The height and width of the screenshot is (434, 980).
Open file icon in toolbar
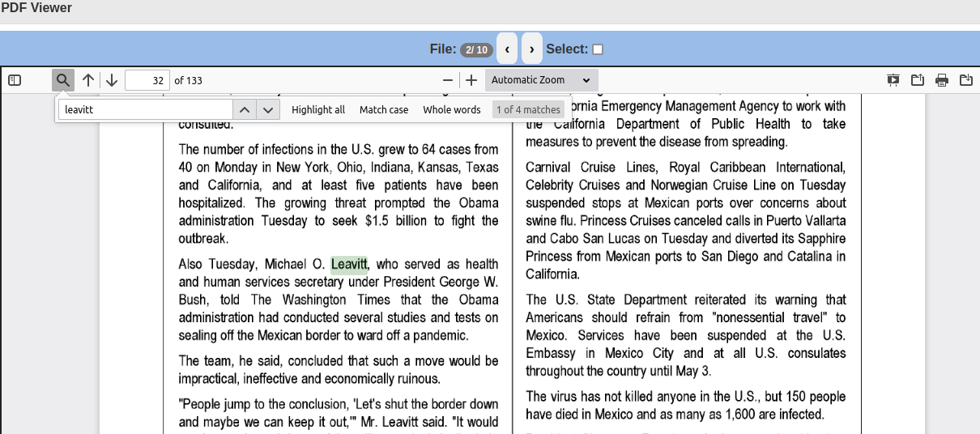918,80
